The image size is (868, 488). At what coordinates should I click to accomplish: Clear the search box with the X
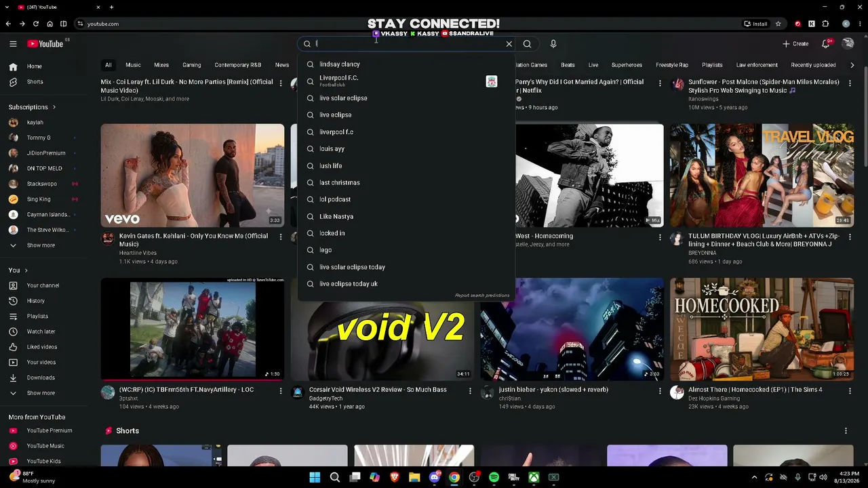pyautogui.click(x=509, y=44)
